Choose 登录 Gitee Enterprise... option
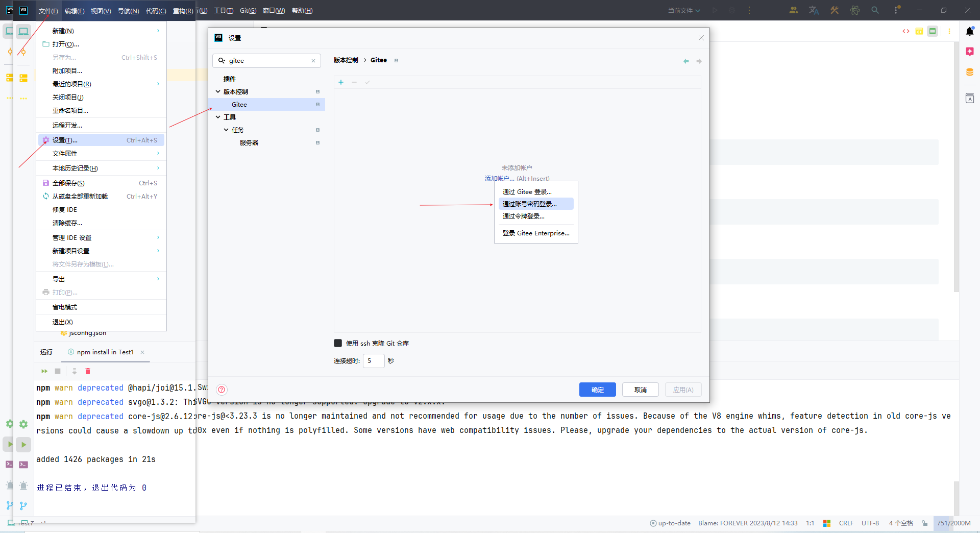Screen dimensions: 980x533 (536, 233)
